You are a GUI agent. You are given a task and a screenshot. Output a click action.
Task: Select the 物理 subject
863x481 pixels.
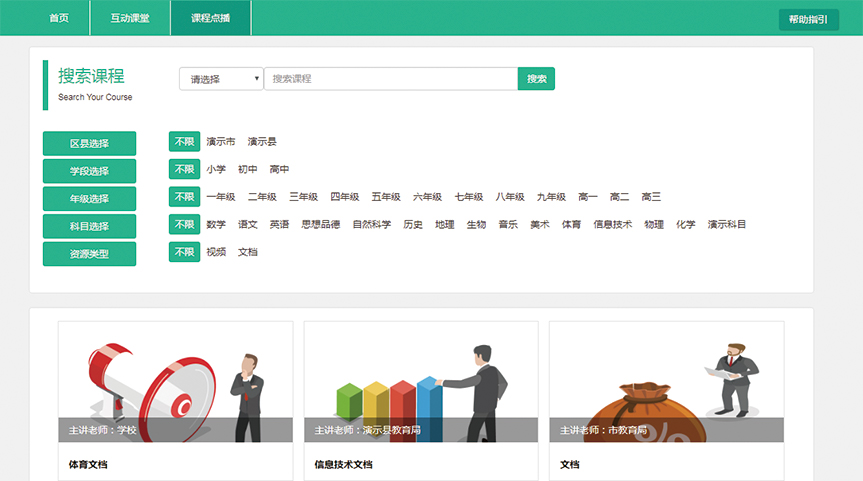tap(654, 224)
